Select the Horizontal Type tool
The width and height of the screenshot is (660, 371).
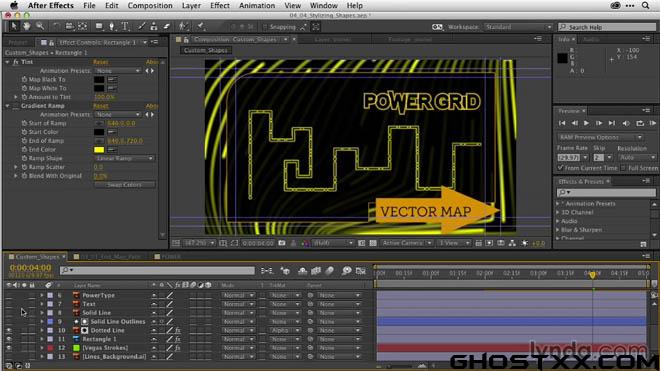(125, 27)
